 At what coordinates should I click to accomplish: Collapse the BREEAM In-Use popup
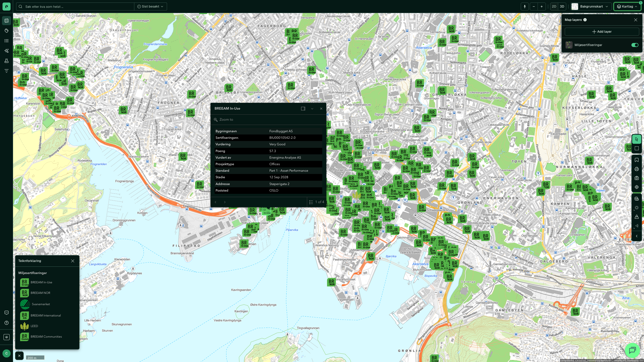click(312, 109)
